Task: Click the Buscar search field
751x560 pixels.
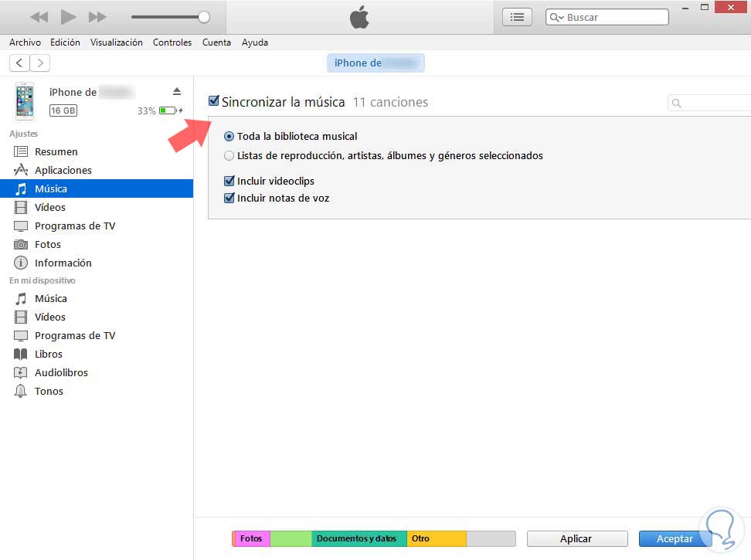Action: 607,17
